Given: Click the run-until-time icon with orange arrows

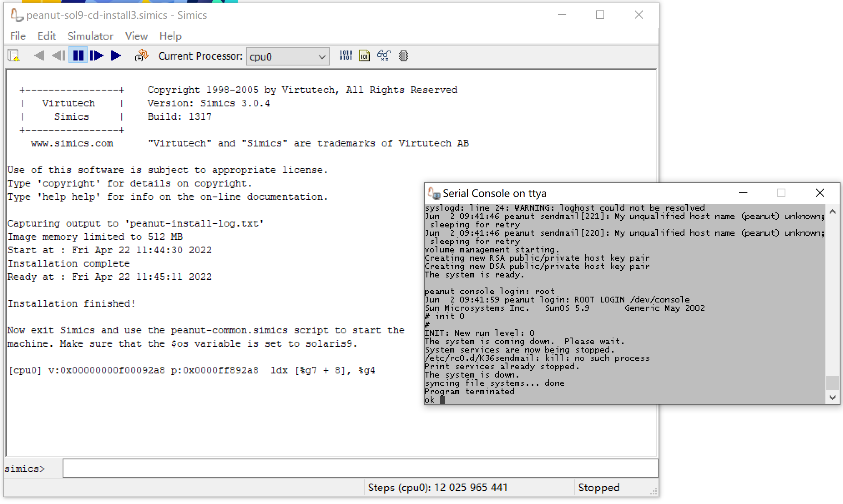Looking at the screenshot, I should [141, 55].
